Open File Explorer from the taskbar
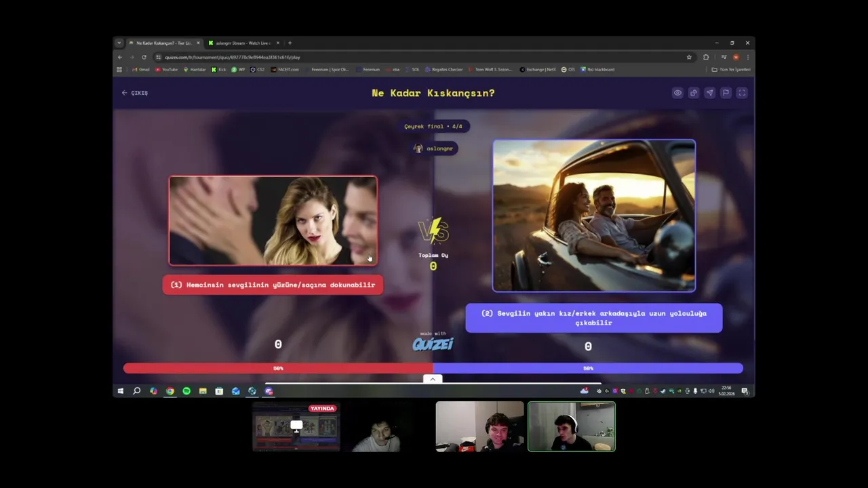 click(203, 391)
